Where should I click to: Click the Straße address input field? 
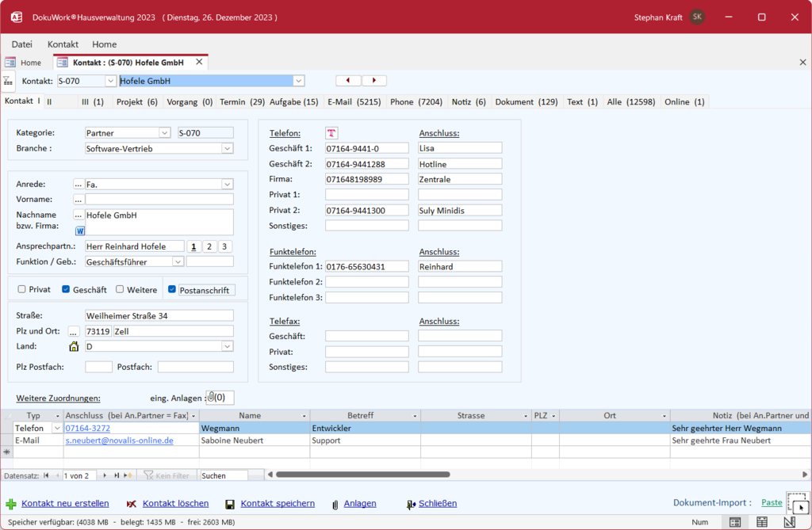click(x=159, y=315)
